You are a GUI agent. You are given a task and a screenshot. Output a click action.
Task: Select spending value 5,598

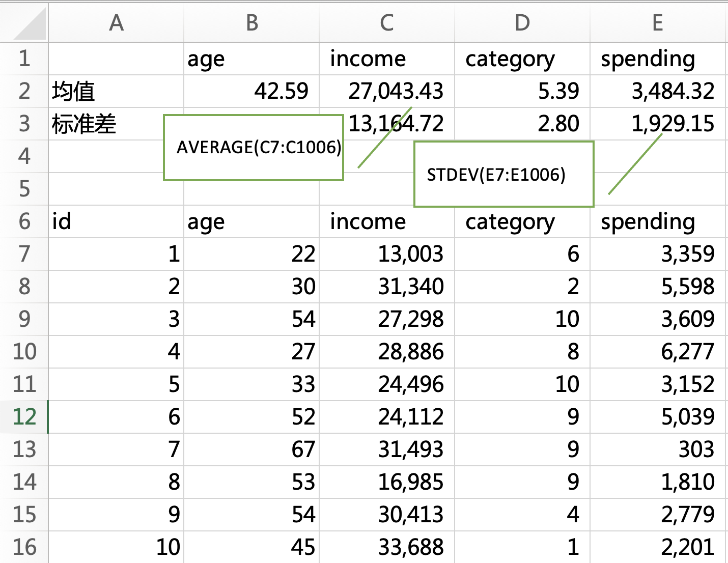(x=658, y=287)
